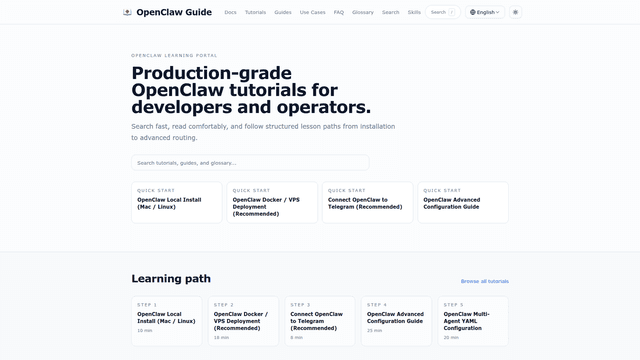The width and height of the screenshot is (640, 360).
Task: Go to the Search nav link
Action: 391,12
